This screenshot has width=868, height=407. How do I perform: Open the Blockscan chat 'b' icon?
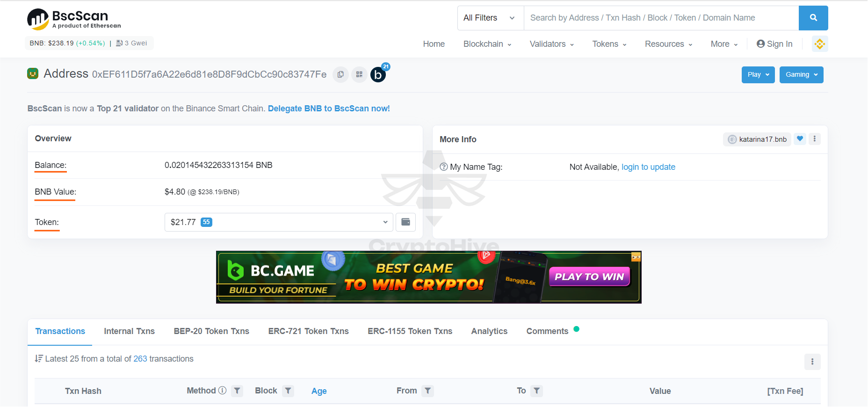tap(378, 74)
